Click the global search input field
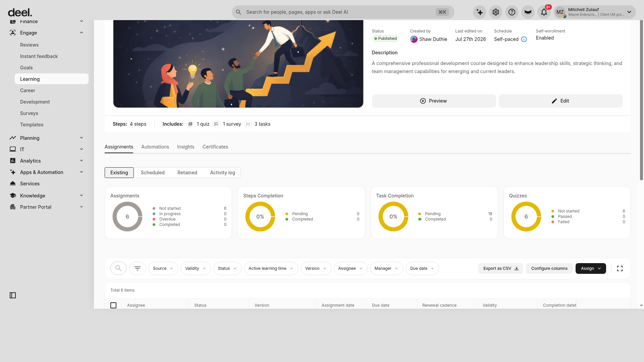Screen dimensions: 644x362 [343, 12]
